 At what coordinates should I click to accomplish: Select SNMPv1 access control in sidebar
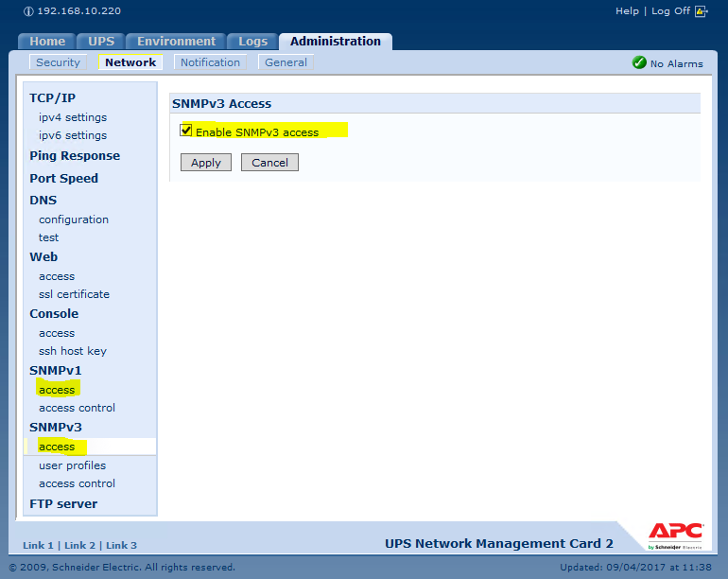tap(77, 408)
